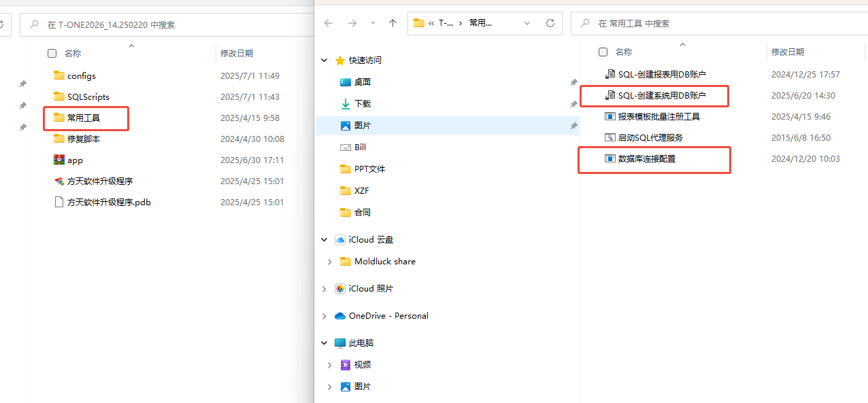Click the 快速访问 star icon
868x403 pixels.
[x=340, y=60]
